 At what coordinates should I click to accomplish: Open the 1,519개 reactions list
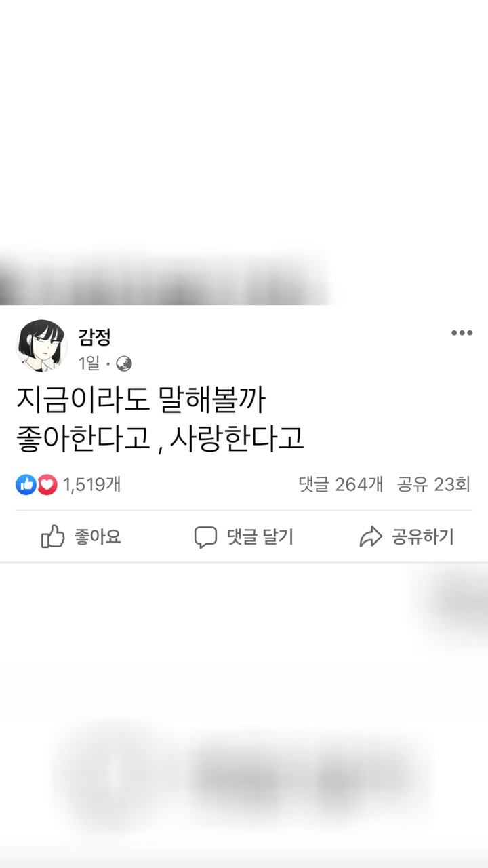click(92, 484)
